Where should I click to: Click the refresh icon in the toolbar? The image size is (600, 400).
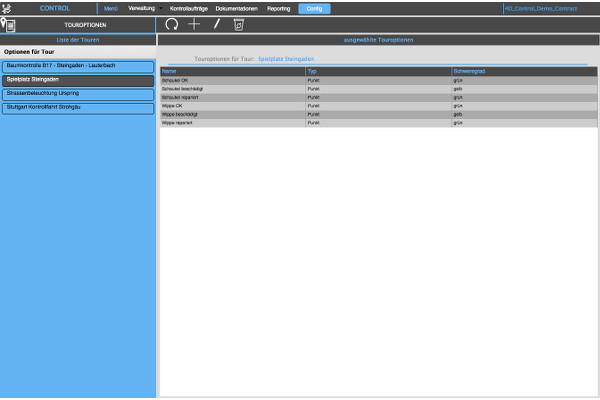click(x=172, y=23)
